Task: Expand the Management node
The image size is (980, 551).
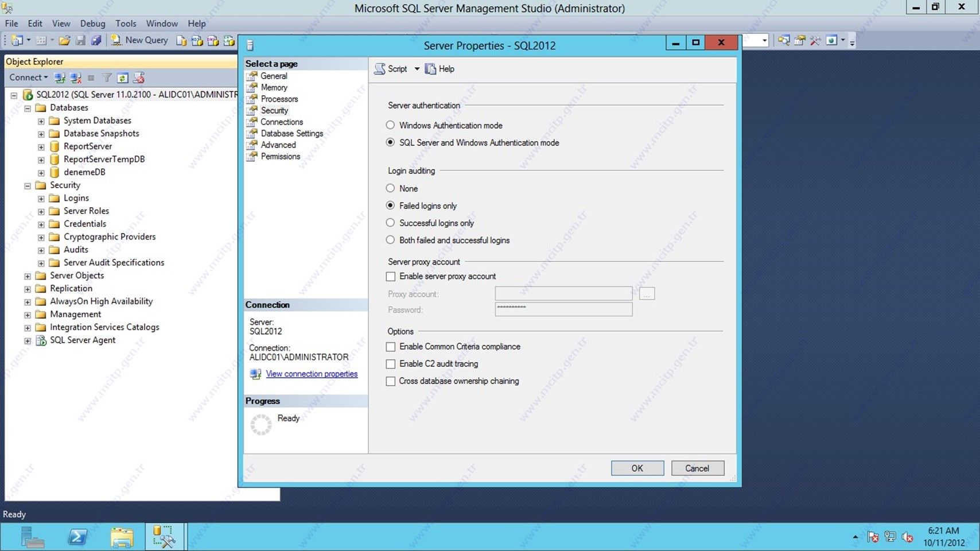Action: (x=27, y=315)
